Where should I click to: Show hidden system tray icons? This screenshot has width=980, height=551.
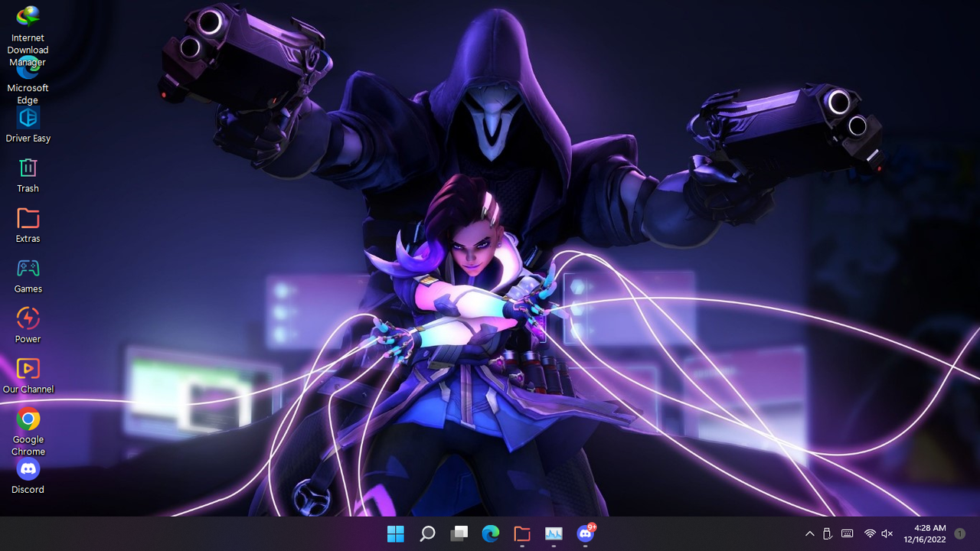click(x=809, y=534)
